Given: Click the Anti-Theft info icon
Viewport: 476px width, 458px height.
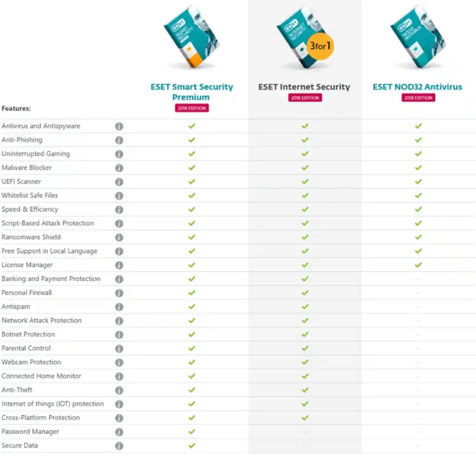Looking at the screenshot, I should coord(119,390).
